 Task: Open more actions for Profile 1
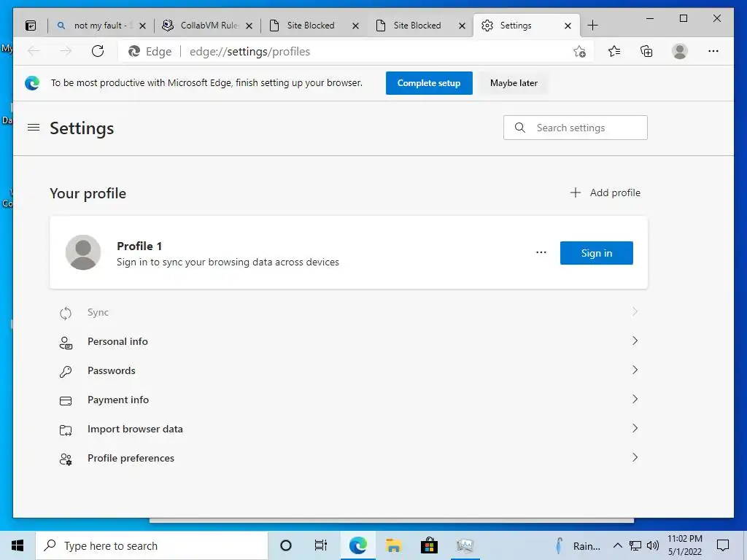point(541,252)
